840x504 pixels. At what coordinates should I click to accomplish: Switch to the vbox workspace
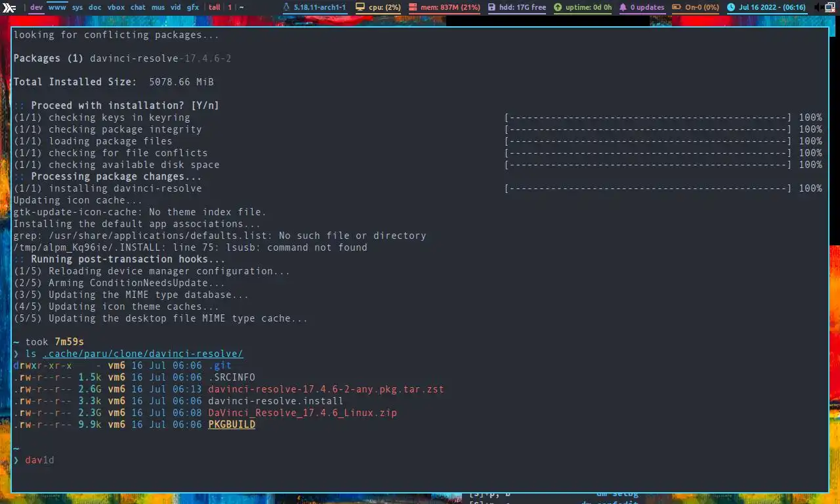115,7
